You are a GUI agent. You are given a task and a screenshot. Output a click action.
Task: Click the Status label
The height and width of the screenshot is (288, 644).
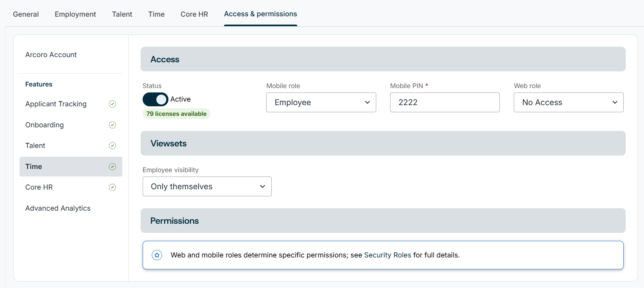[x=152, y=86]
